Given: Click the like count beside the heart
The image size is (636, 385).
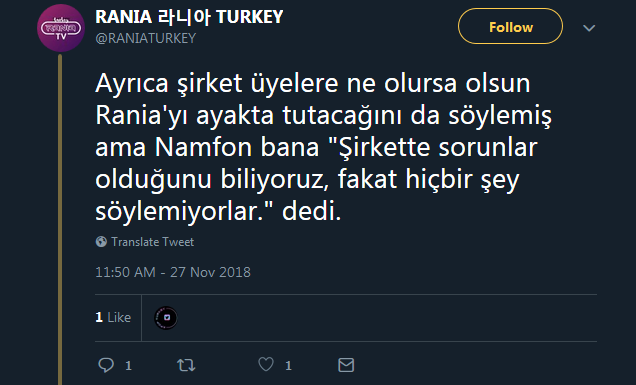Looking at the screenshot, I should click(288, 366).
